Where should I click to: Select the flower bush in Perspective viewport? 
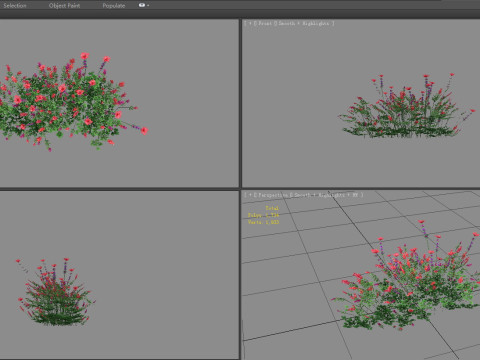(407, 276)
